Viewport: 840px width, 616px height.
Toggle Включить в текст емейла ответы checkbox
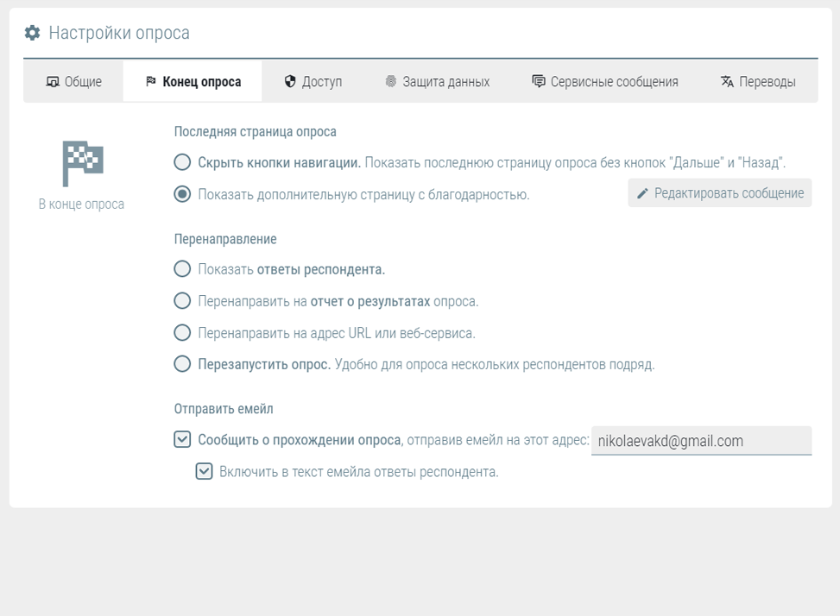point(204,471)
